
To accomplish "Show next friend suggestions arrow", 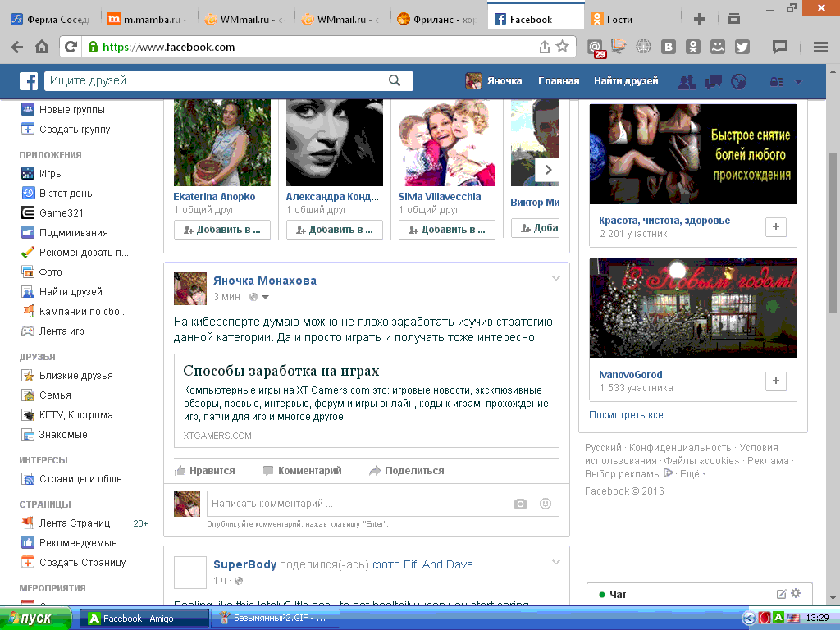I will [547, 170].
